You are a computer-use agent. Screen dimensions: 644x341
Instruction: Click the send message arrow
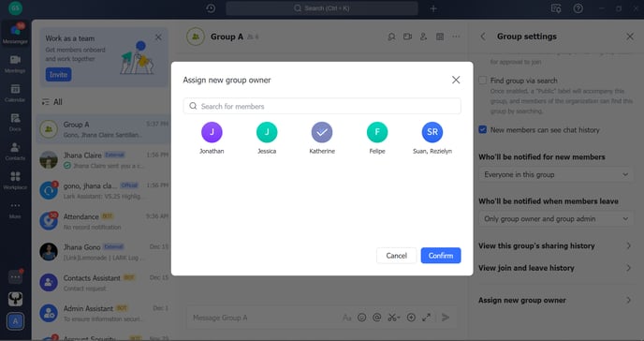pyautogui.click(x=446, y=318)
